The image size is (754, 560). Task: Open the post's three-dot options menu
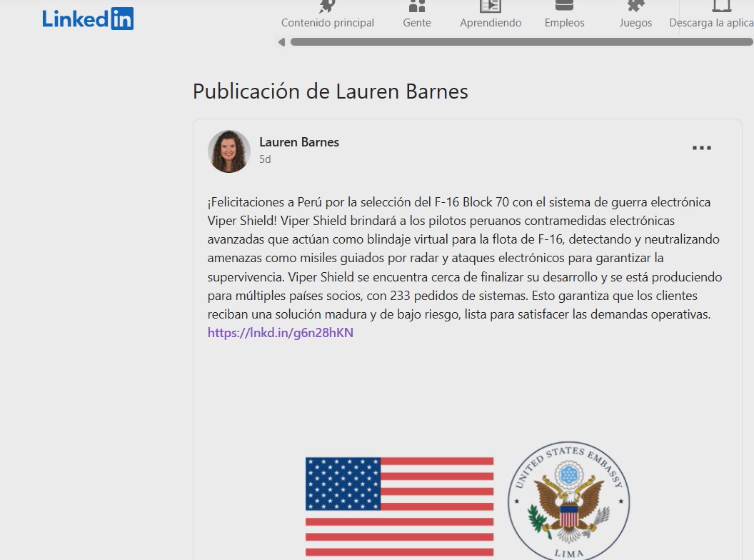(702, 148)
